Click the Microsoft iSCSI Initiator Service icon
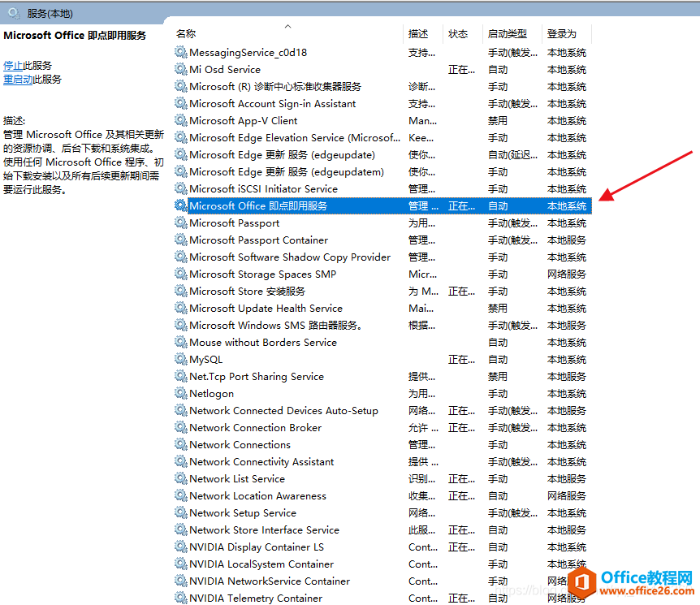The width and height of the screenshot is (700, 605). [x=181, y=189]
